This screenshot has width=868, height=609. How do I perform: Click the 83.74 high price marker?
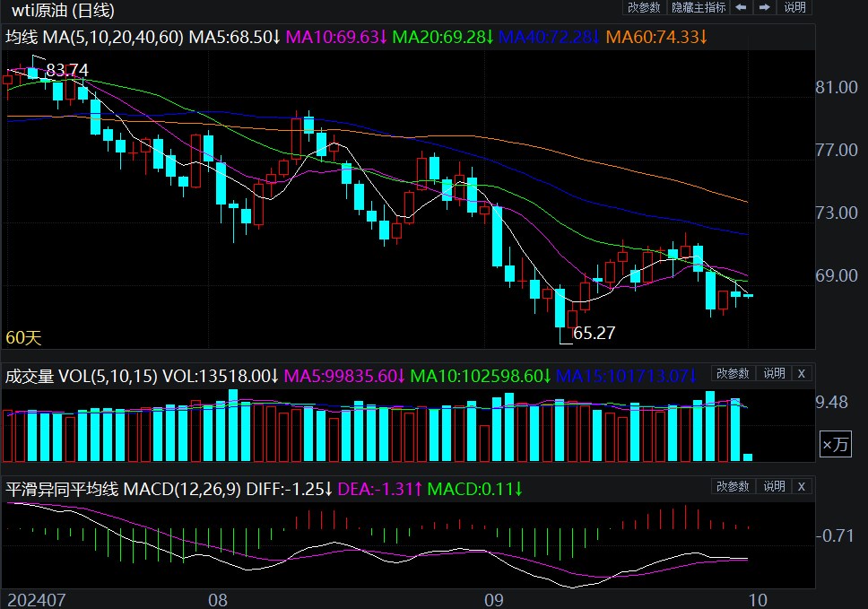coord(67,70)
